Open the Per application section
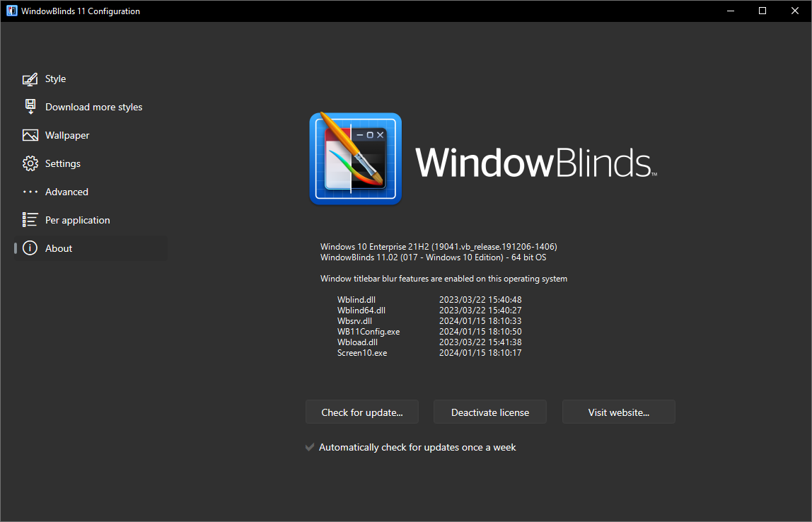Screen dimensions: 812x522 coord(78,220)
